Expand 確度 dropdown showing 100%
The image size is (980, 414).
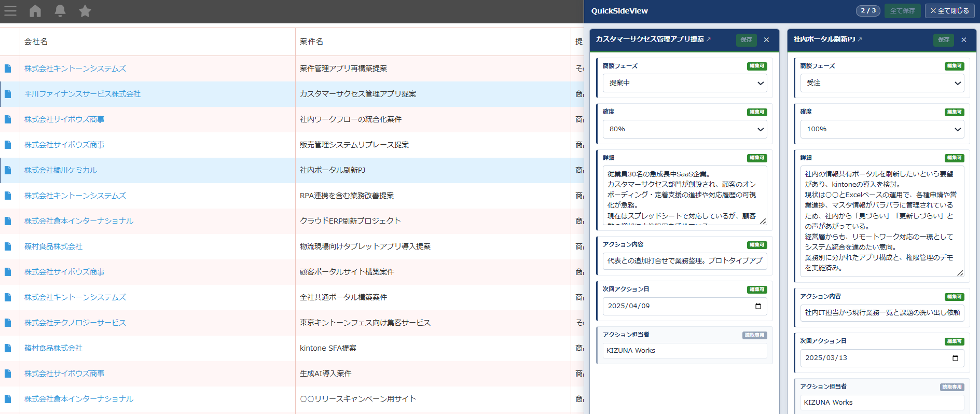pyautogui.click(x=882, y=129)
